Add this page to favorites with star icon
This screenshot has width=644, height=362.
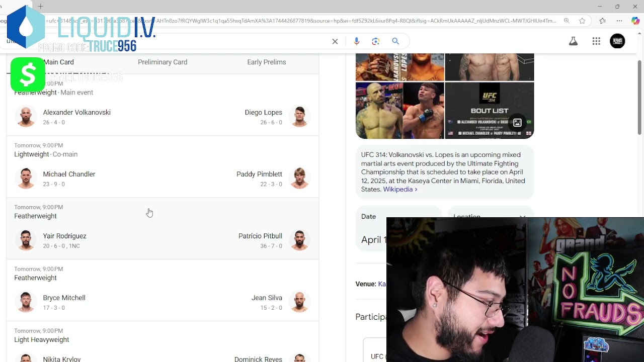[x=582, y=21]
